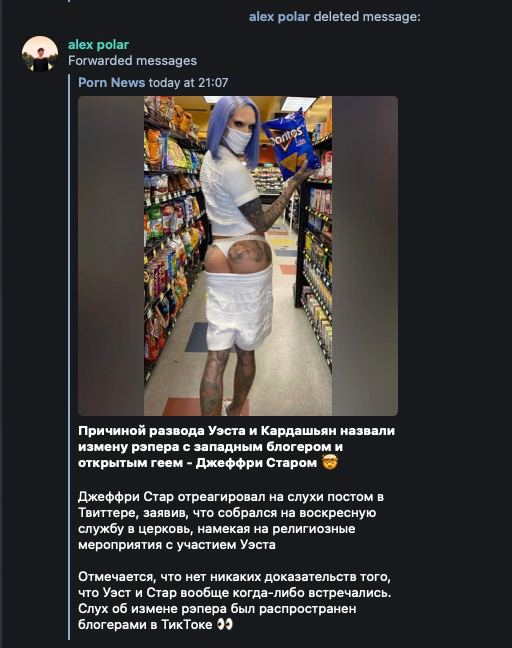Click the 'deleted message:' header text
Viewport: 512px width, 648px height.
tap(367, 17)
